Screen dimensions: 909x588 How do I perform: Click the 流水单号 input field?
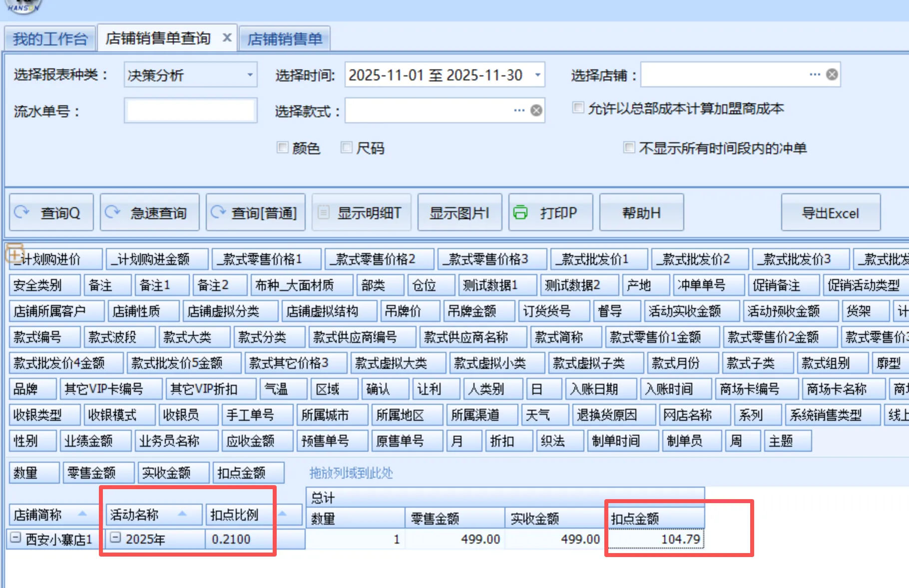[x=190, y=111]
